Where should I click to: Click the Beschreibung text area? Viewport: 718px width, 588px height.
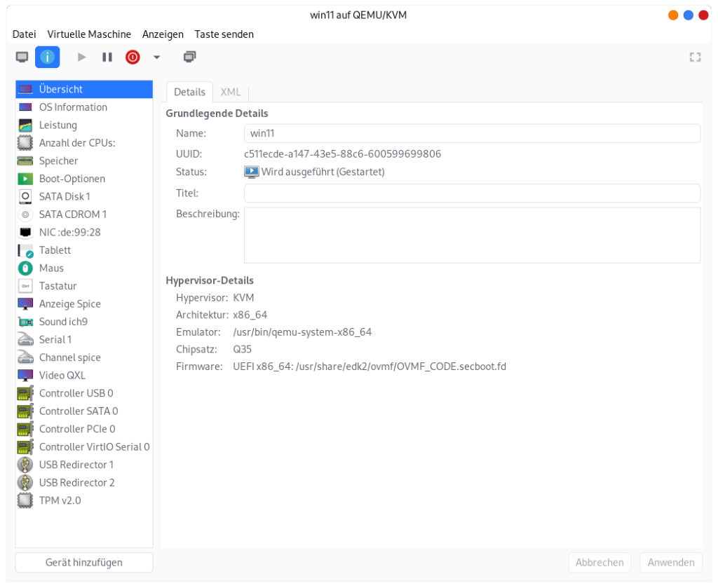(472, 235)
